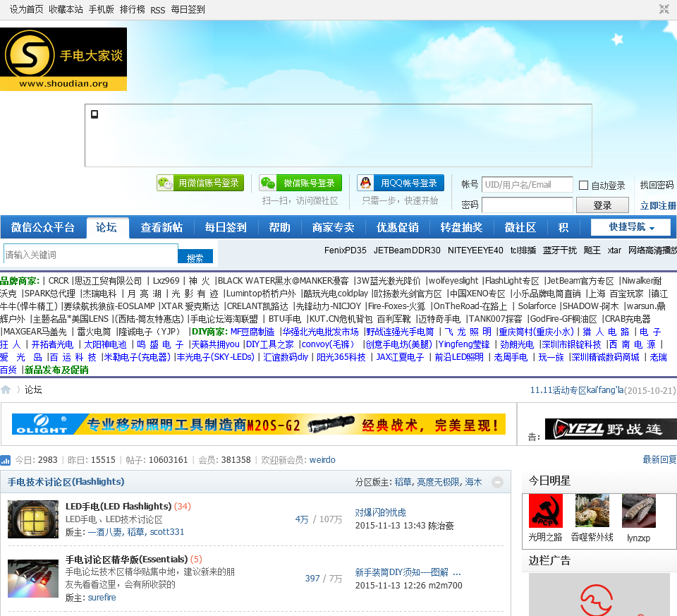Click hot search term JETBeamDDR30
The height and width of the screenshot is (616, 677).
tap(407, 250)
